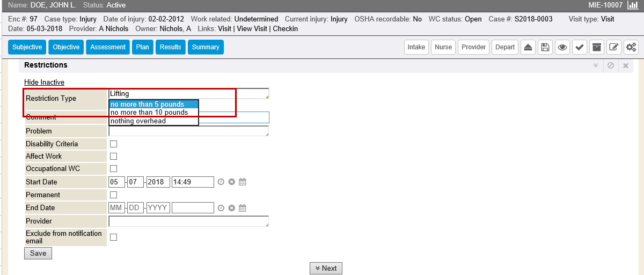644x275 pixels.
Task: Open the Summary tab
Action: (x=206, y=47)
